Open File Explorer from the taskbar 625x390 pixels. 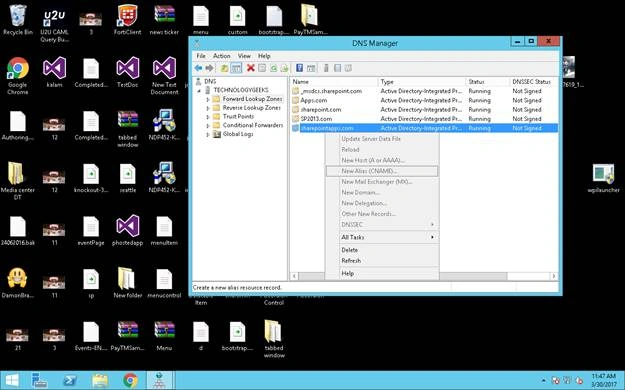tap(100, 380)
